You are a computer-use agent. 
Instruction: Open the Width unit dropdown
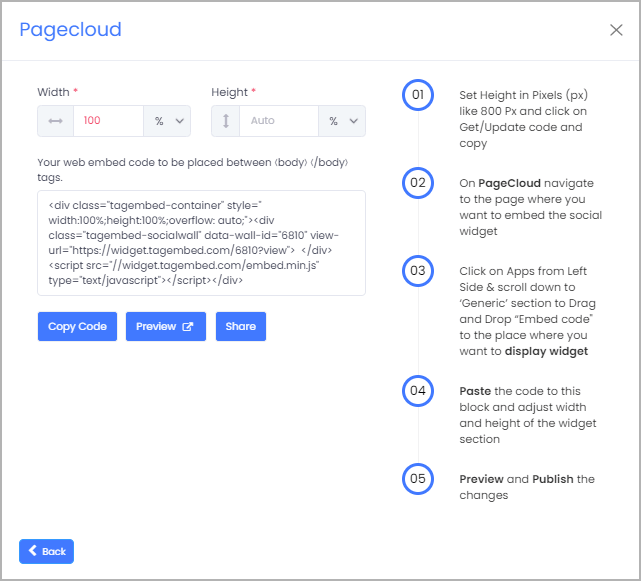click(x=167, y=121)
